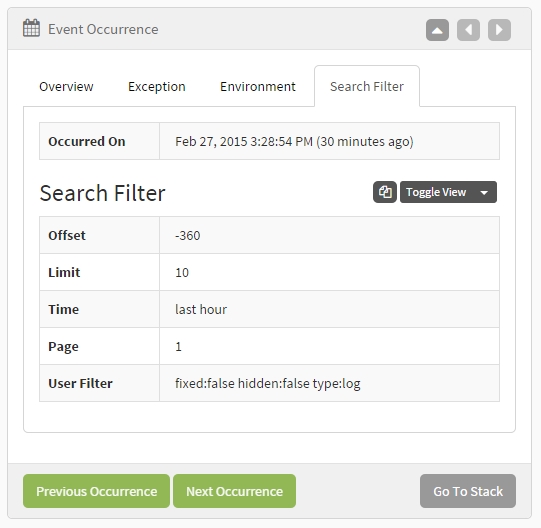541x528 pixels.
Task: Select the Environment tab
Action: 258,86
